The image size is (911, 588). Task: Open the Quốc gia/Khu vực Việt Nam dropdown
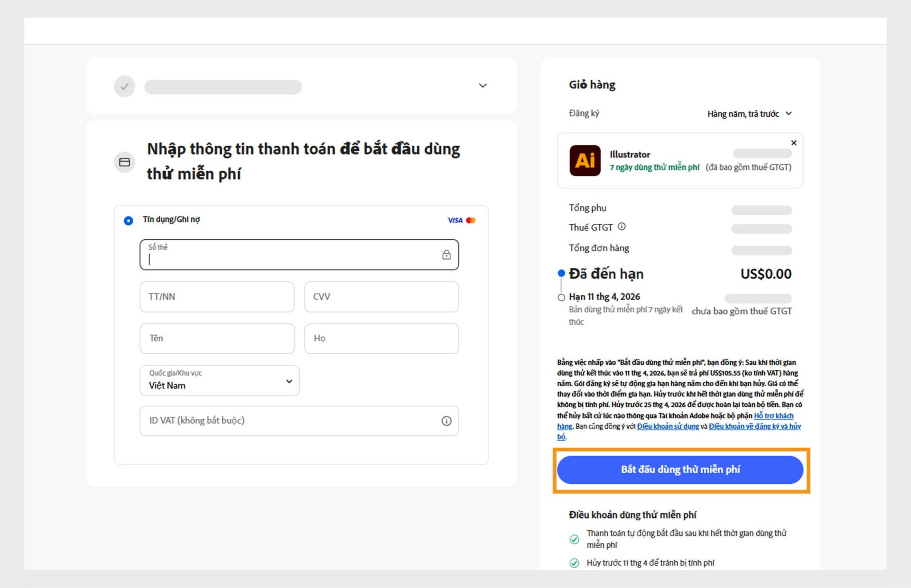point(219,381)
